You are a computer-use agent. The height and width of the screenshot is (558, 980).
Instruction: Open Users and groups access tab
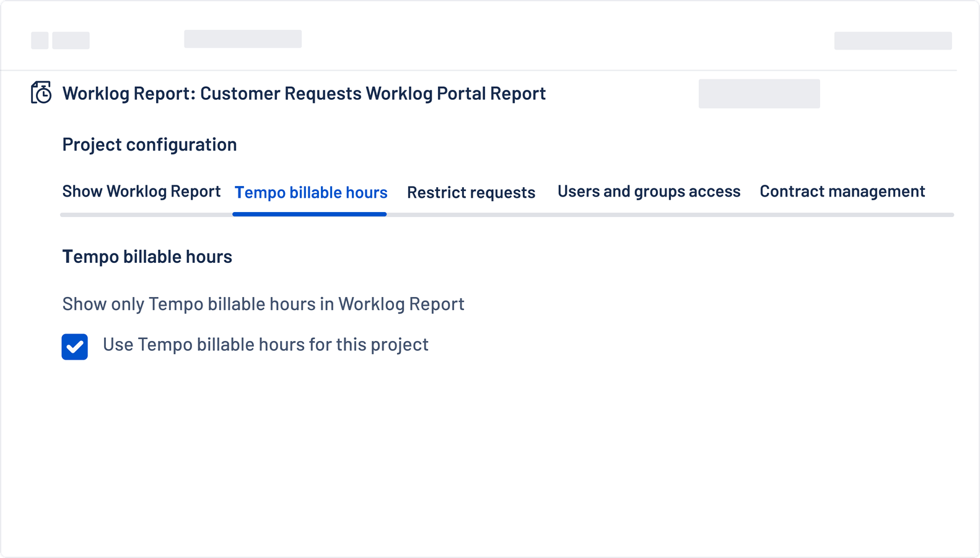click(649, 192)
